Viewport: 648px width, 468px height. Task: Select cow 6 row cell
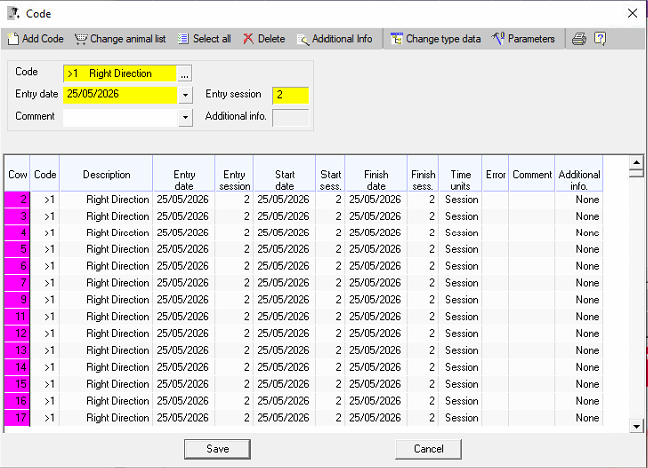pos(17,266)
